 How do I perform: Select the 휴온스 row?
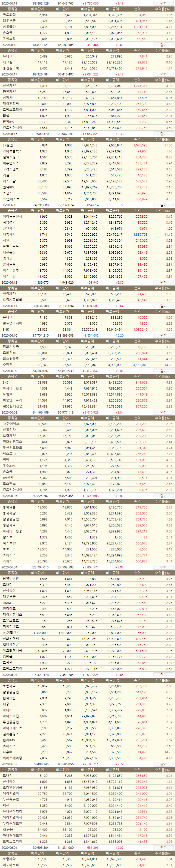click(x=87, y=193)
